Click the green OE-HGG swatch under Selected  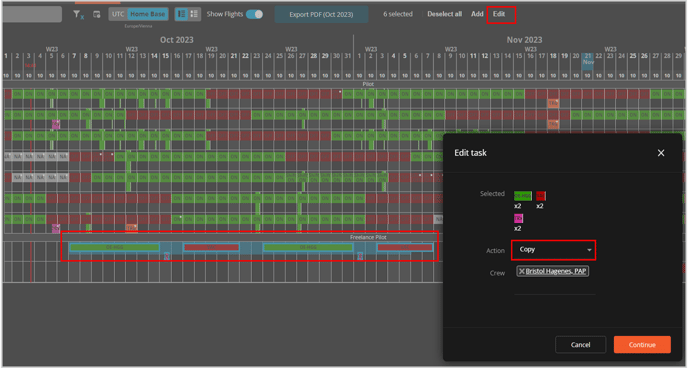click(x=523, y=196)
